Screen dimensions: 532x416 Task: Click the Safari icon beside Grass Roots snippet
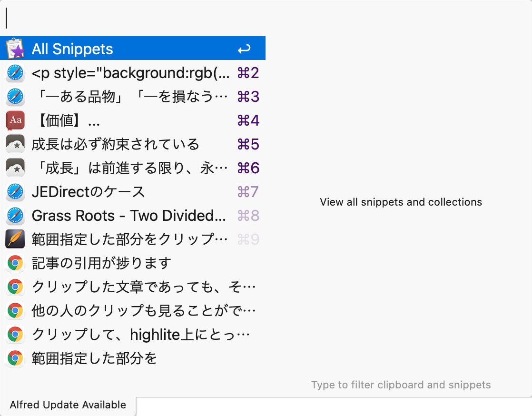pos(15,215)
